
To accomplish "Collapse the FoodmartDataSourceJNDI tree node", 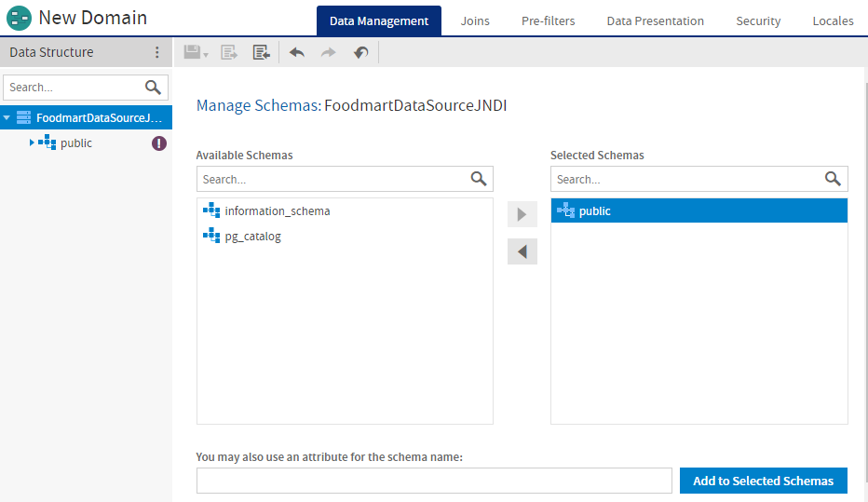I will click(x=7, y=118).
